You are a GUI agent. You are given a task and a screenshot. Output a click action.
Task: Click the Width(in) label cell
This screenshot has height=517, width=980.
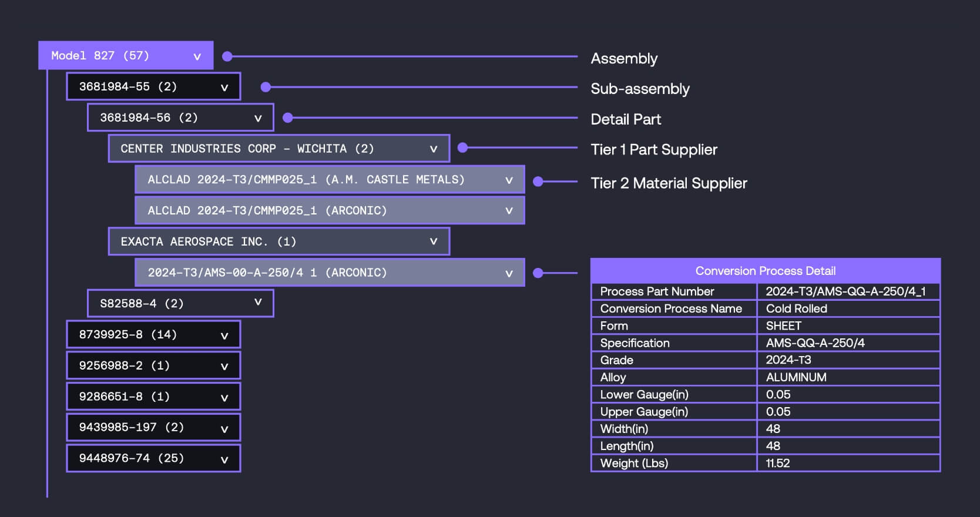(x=674, y=429)
